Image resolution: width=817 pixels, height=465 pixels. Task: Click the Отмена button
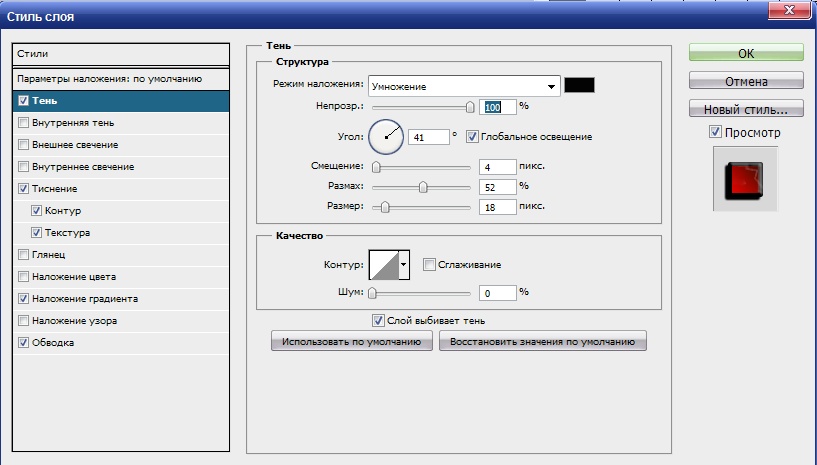tap(746, 81)
